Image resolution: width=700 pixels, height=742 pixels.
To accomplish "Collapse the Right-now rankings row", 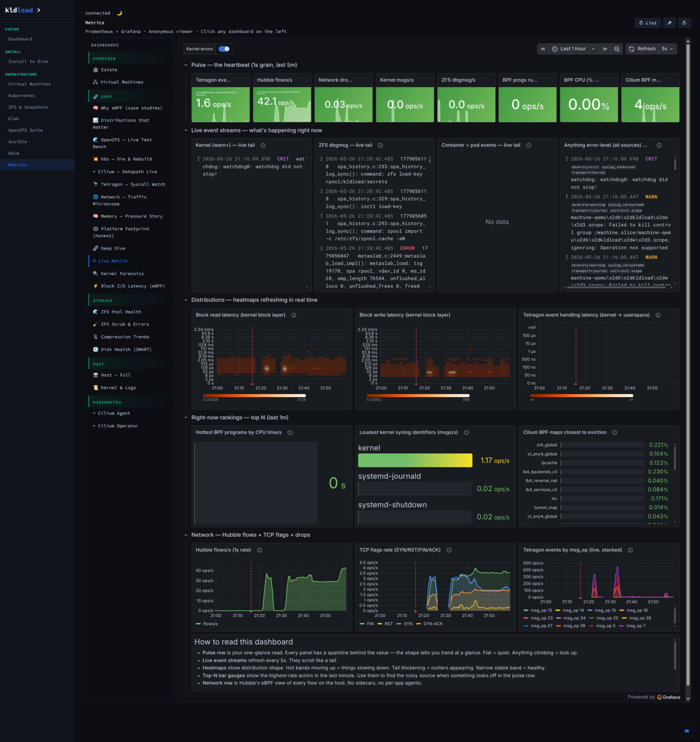I will coord(186,418).
